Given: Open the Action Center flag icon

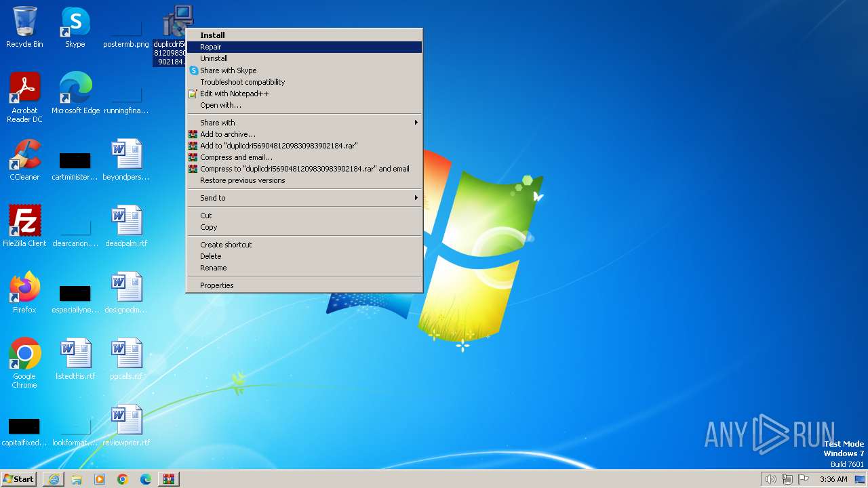Looking at the screenshot, I should pos(804,479).
